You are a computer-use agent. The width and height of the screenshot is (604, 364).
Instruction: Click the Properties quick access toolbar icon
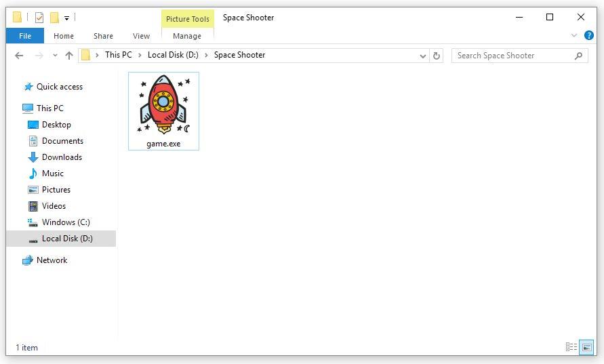[39, 18]
